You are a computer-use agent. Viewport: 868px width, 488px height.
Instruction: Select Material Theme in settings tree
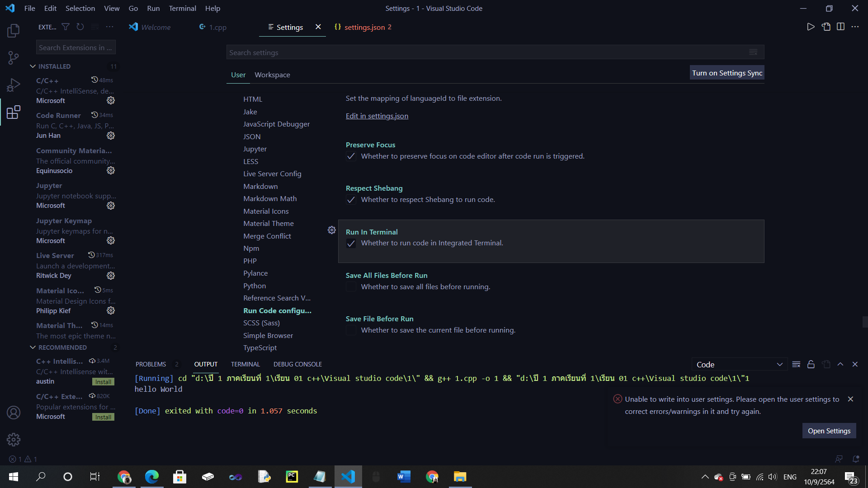tap(269, 224)
